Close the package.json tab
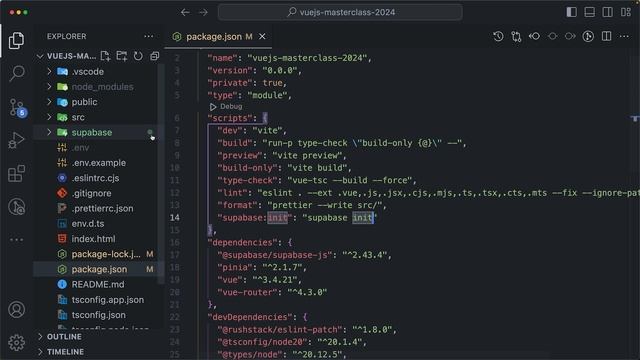The width and height of the screenshot is (640, 360). 262,37
